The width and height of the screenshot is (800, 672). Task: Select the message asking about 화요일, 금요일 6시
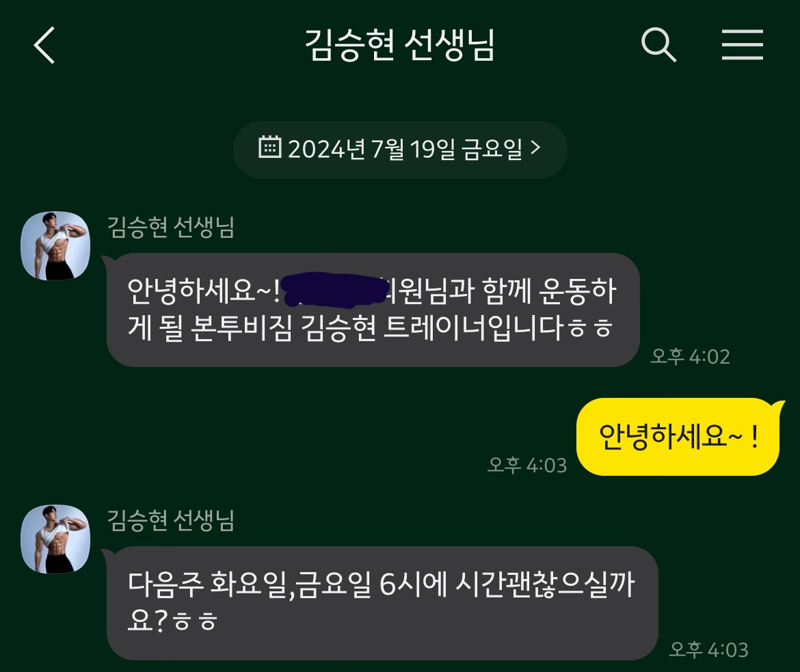click(x=382, y=603)
